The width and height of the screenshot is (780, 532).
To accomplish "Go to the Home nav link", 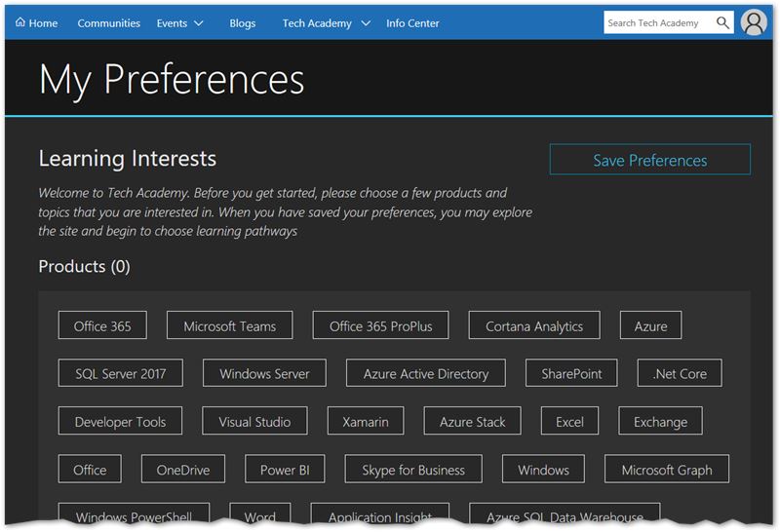I will [x=37, y=22].
